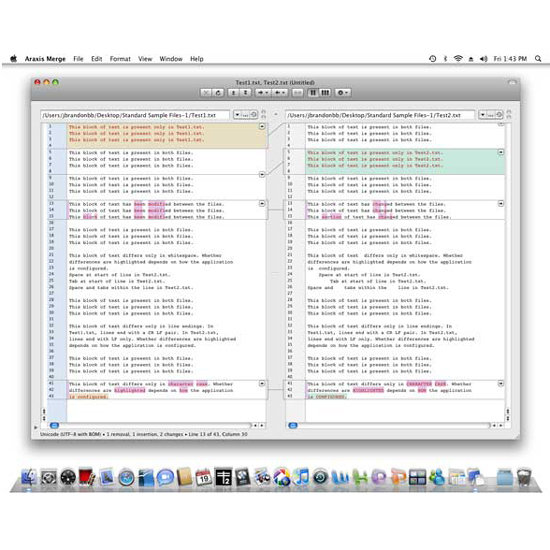Image resolution: width=550 pixels, height=550 pixels.
Task: Click the Bluetooth icon in menu bar
Action: 445,59
